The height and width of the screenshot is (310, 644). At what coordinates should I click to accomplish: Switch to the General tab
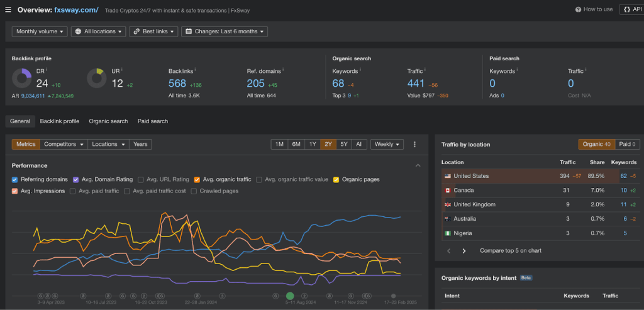pyautogui.click(x=20, y=121)
